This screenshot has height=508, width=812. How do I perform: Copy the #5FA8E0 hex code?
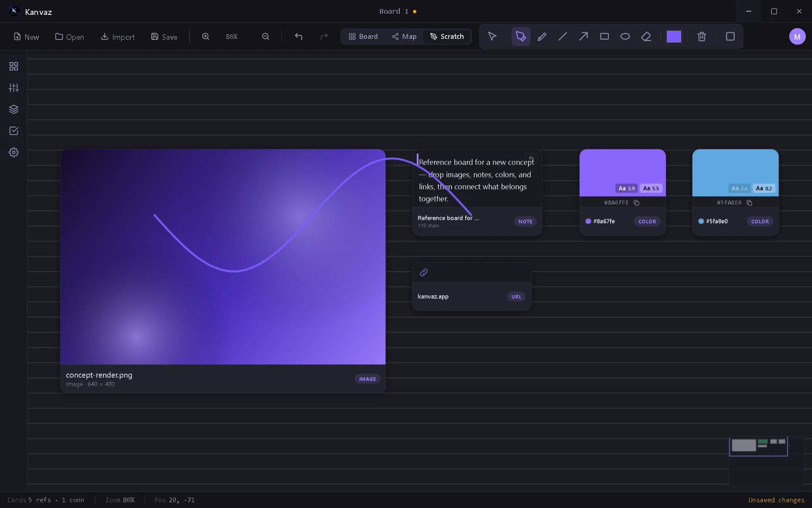click(749, 203)
